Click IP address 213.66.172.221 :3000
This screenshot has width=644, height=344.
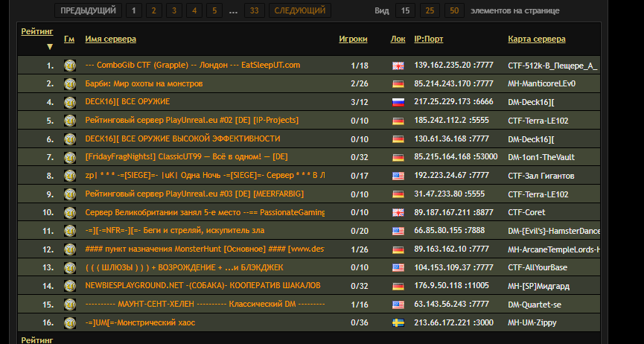tap(454, 322)
